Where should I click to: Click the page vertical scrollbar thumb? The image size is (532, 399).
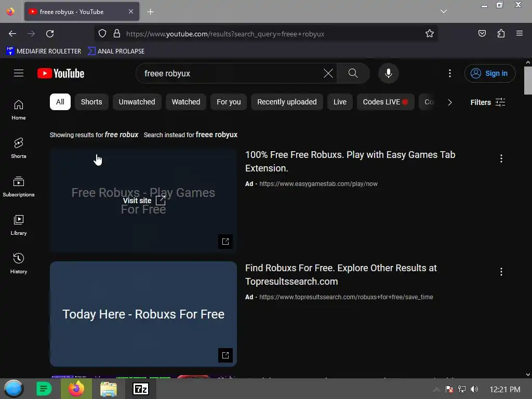[x=528, y=81]
